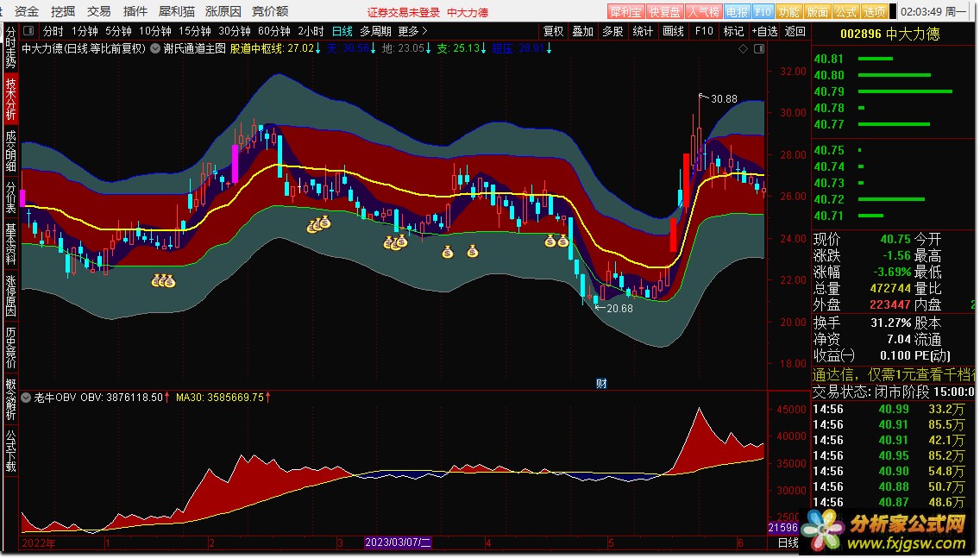The height and width of the screenshot is (558, 980).
Task: Open the 人气榜 ranking button
Action: 702,12
